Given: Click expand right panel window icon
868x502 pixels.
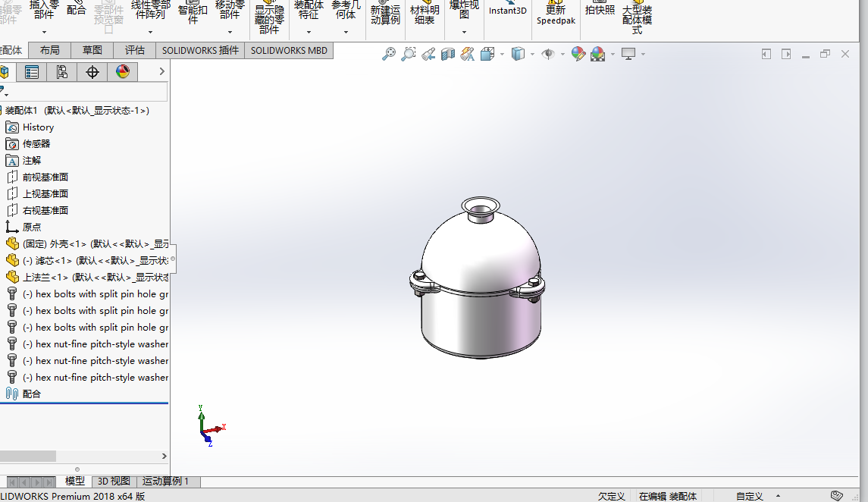Looking at the screenshot, I should (786, 54).
